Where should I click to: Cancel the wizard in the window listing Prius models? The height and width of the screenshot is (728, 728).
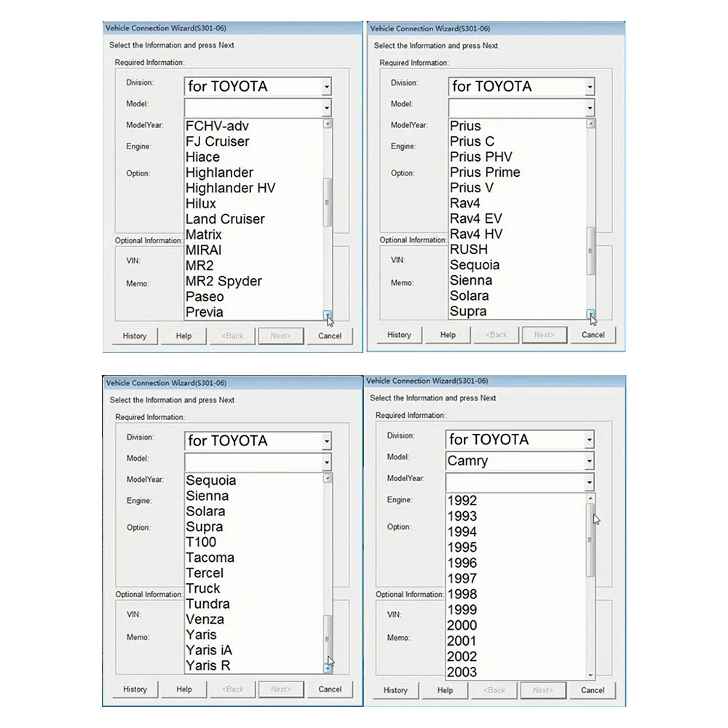pyautogui.click(x=593, y=335)
